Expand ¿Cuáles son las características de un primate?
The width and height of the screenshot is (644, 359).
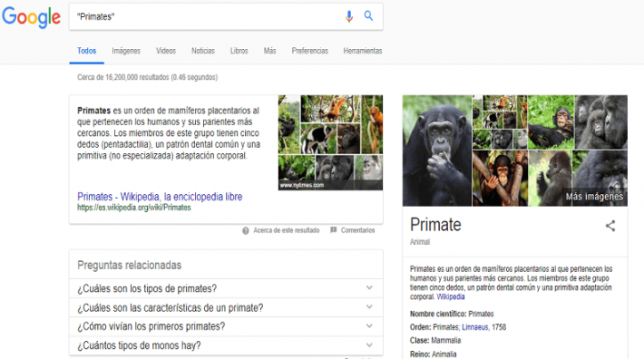pyautogui.click(x=226, y=307)
